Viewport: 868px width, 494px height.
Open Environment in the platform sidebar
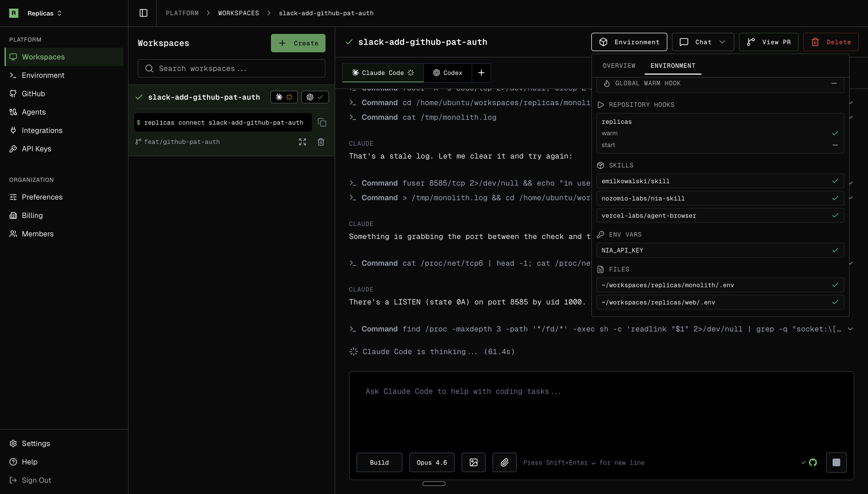pyautogui.click(x=64, y=75)
